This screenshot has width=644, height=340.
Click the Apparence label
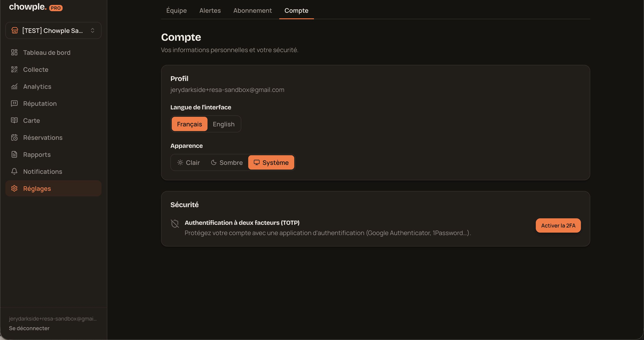[186, 146]
